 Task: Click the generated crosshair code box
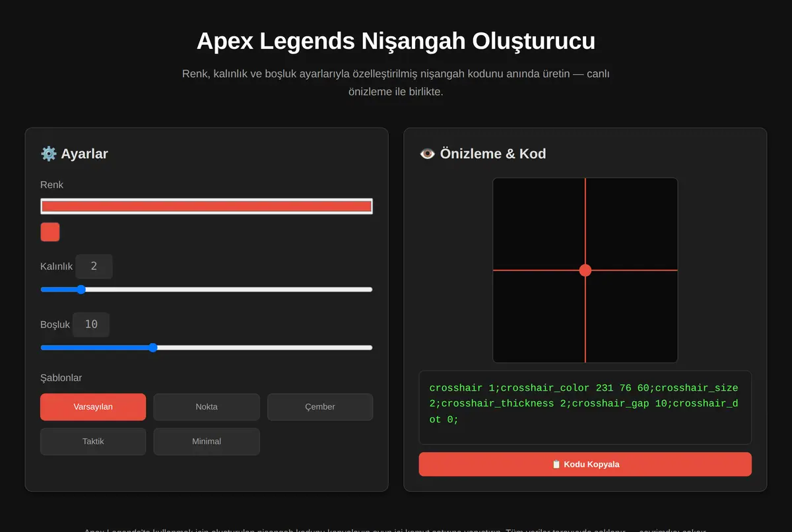(x=585, y=407)
